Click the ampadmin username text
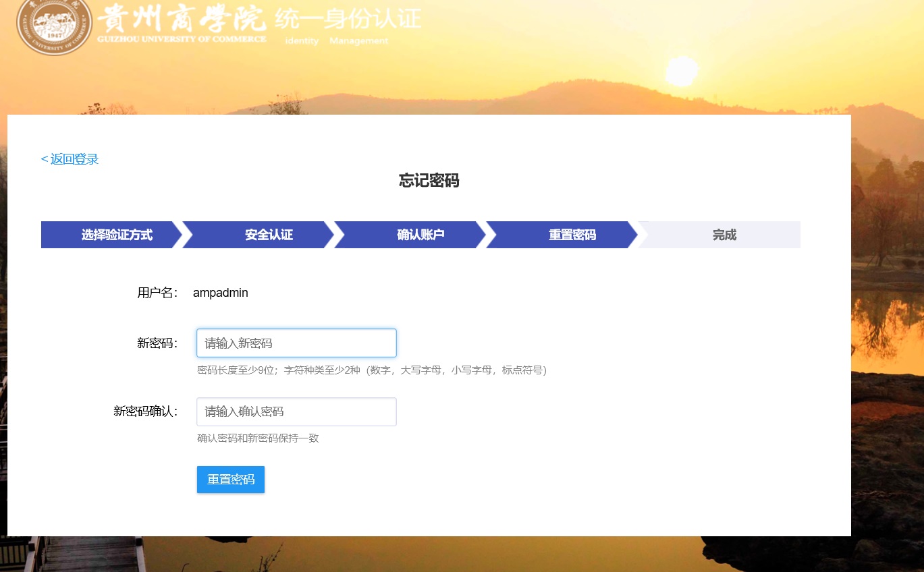924x572 pixels. (x=221, y=293)
